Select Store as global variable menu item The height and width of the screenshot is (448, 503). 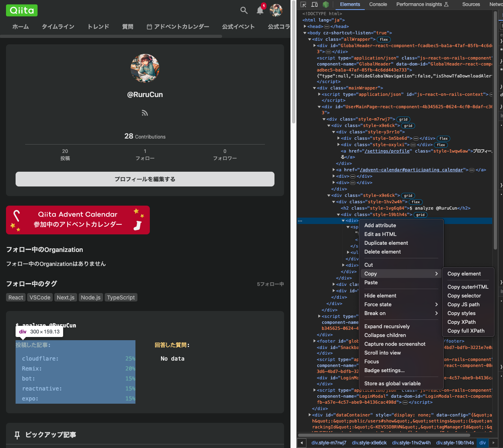tap(401, 384)
